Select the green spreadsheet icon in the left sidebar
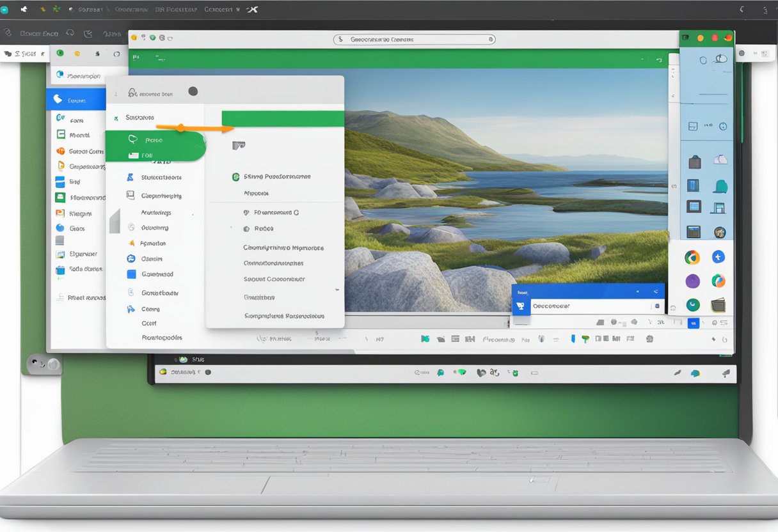778x532 pixels. tap(60, 134)
